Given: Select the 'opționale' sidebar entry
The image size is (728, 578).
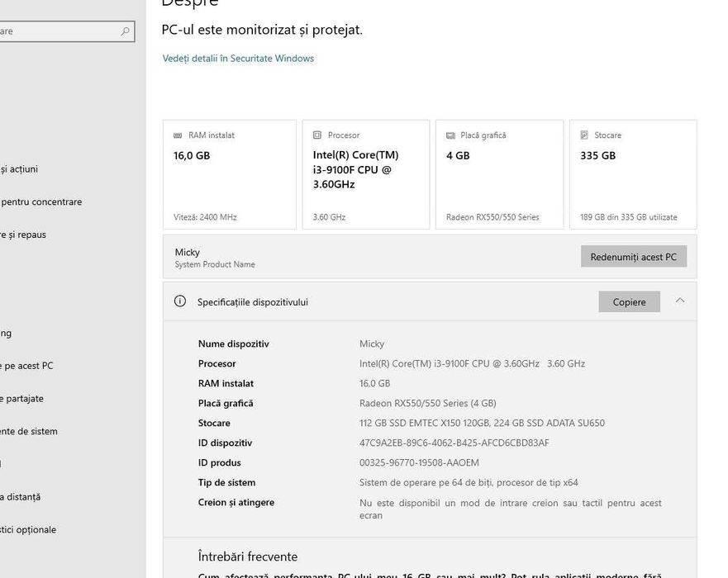Looking at the screenshot, I should [28, 530].
